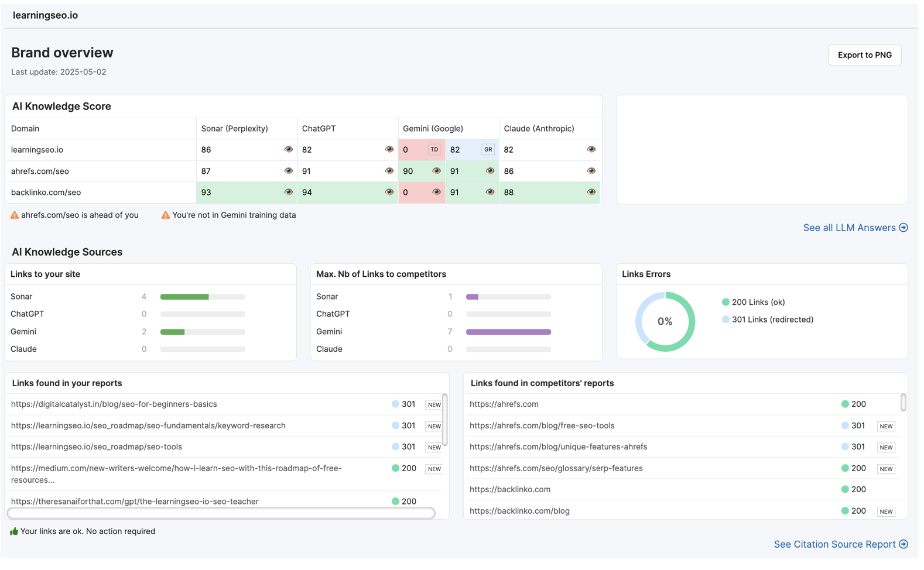
Task: Click the Links Errors donut chart
Action: pos(665,321)
